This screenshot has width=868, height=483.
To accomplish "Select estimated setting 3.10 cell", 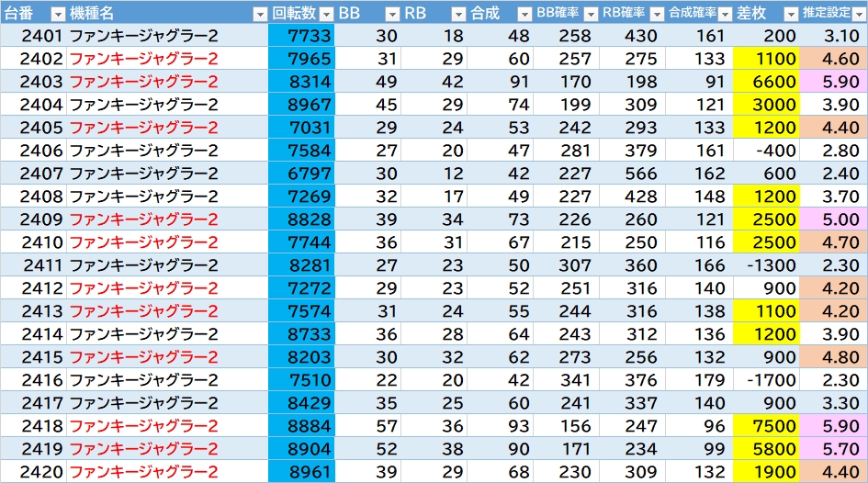I will [834, 36].
